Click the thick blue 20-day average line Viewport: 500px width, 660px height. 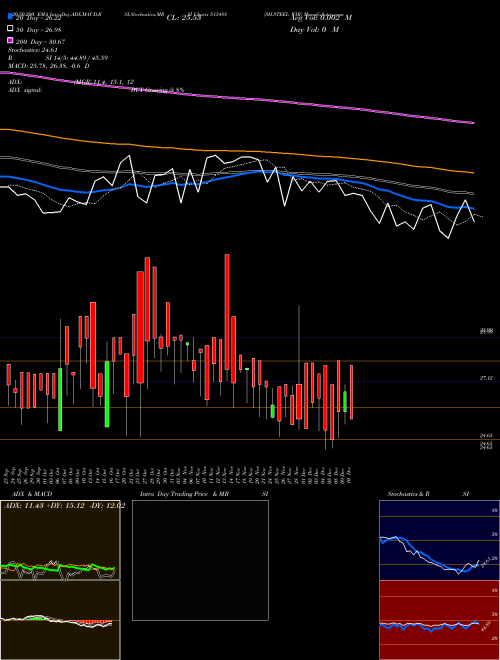click(236, 174)
